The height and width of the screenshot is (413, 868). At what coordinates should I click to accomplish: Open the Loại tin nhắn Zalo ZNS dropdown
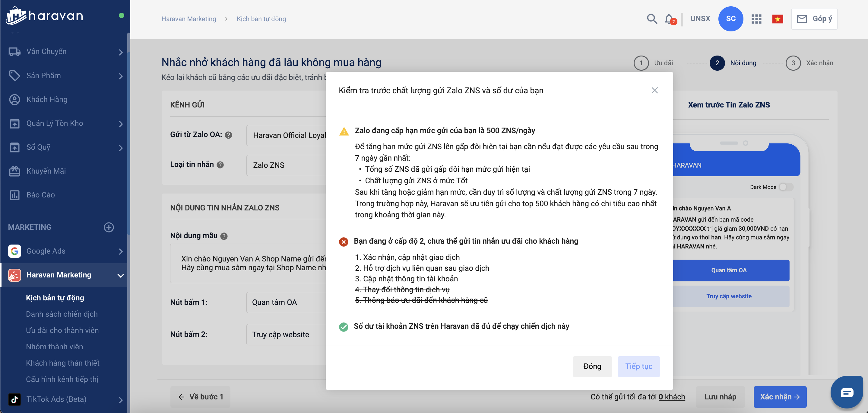click(x=286, y=165)
